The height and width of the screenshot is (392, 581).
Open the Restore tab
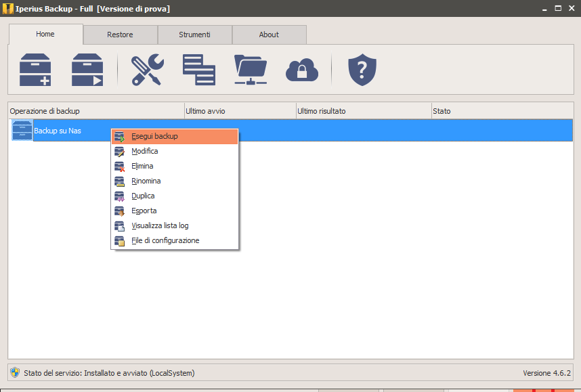[120, 35]
